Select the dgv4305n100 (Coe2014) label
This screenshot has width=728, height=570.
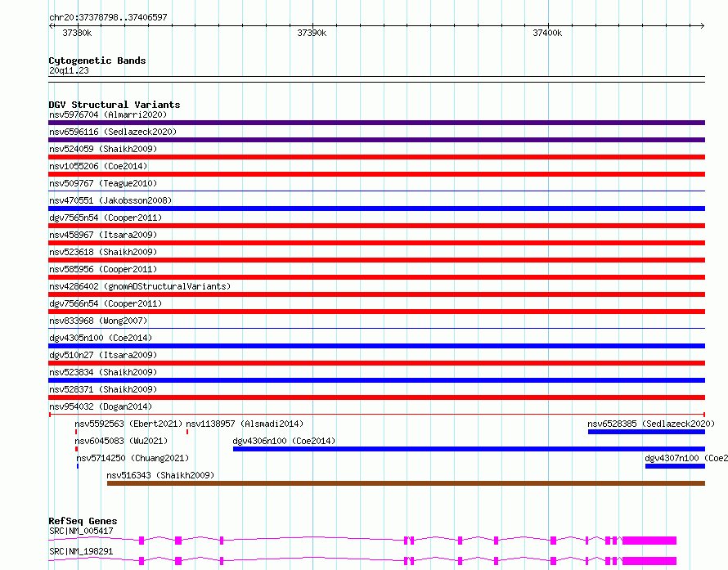tap(101, 338)
